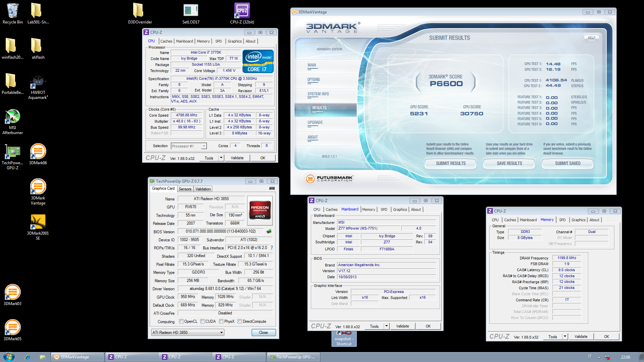The width and height of the screenshot is (644, 362).
Task: Launch the MSI Afterburner desktop icon
Action: (x=12, y=121)
